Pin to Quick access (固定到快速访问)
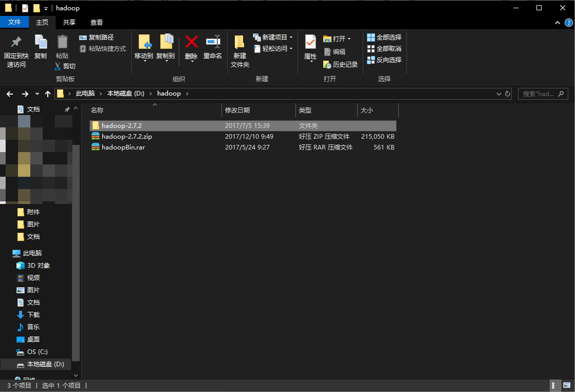The width and height of the screenshot is (575, 392). (16, 51)
